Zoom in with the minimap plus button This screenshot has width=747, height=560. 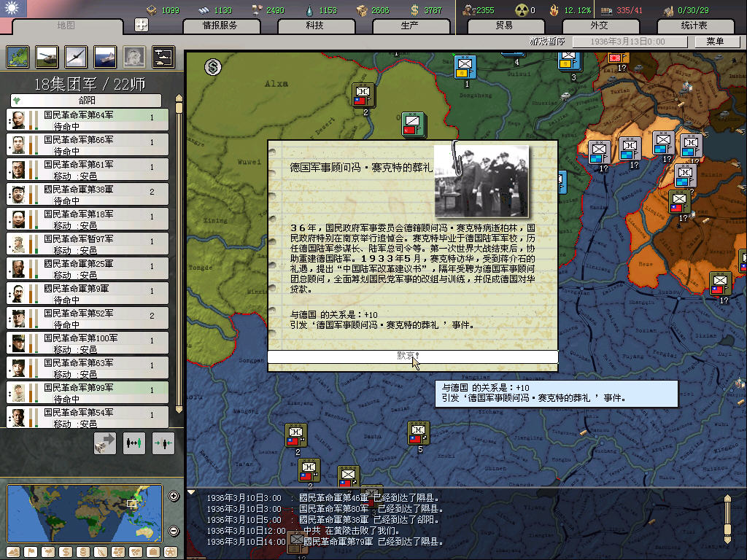(x=174, y=496)
